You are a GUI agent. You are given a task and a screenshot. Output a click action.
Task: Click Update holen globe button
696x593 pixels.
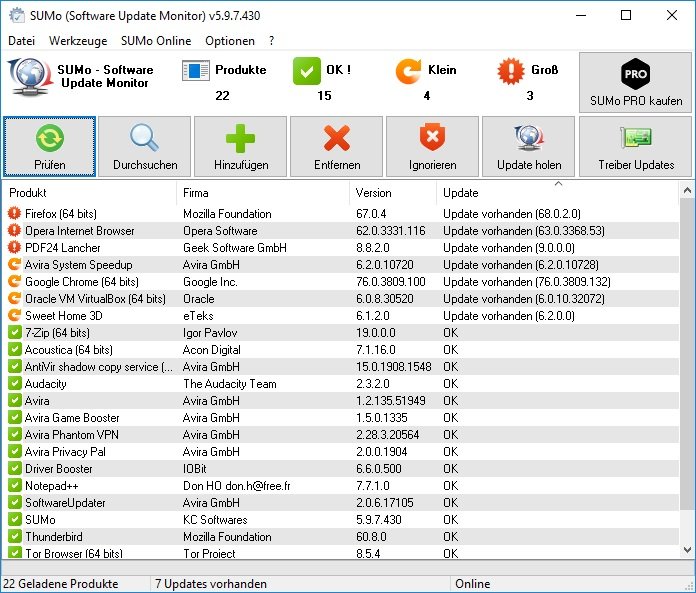point(529,146)
